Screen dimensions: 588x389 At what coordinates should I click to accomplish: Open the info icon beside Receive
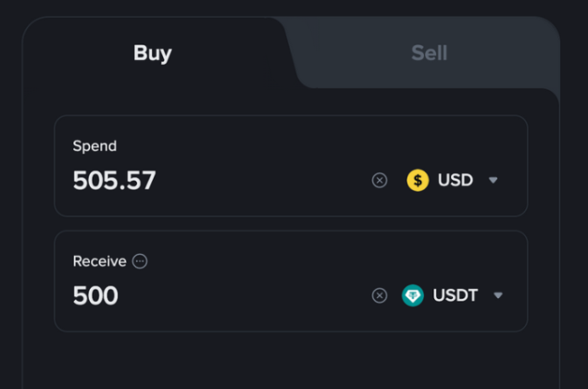click(x=140, y=261)
